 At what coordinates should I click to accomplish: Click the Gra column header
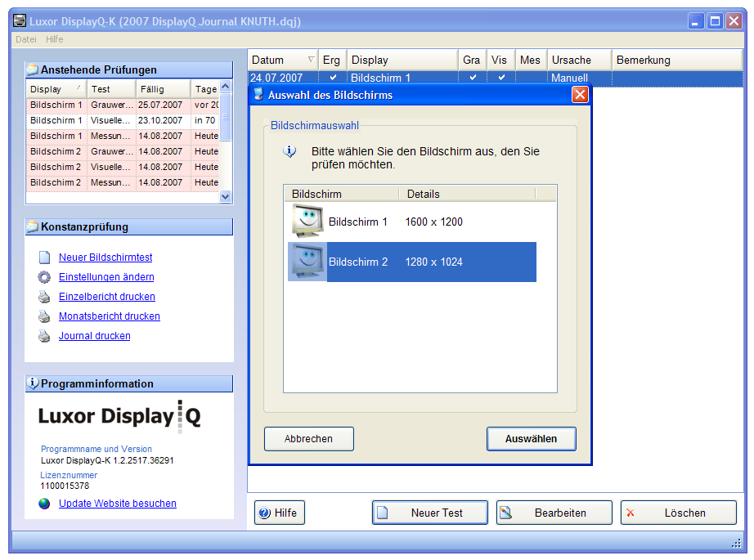click(472, 60)
